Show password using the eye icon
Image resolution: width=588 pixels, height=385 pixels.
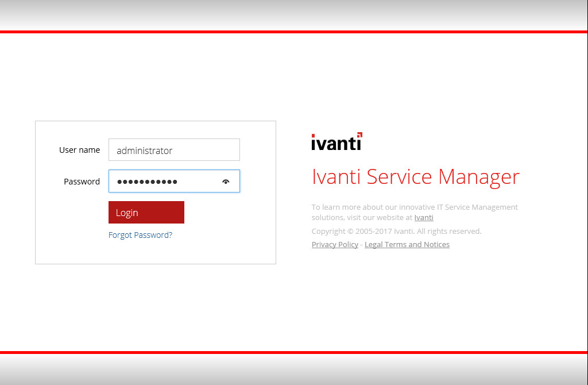tap(225, 182)
